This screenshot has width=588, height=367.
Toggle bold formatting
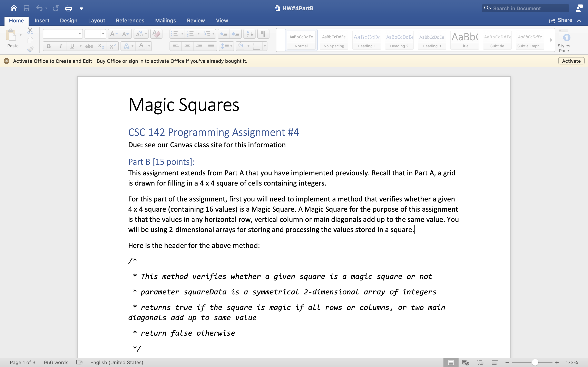[49, 46]
